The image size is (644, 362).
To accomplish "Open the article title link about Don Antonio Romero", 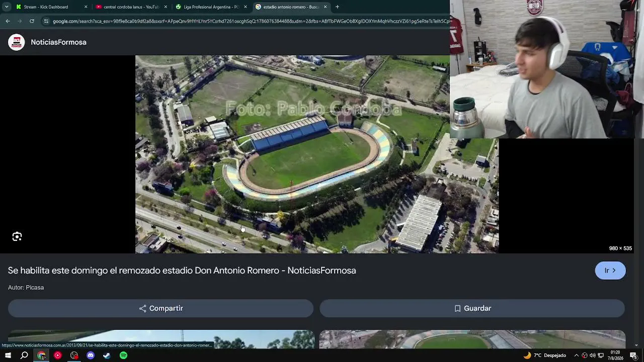I will click(x=182, y=270).
